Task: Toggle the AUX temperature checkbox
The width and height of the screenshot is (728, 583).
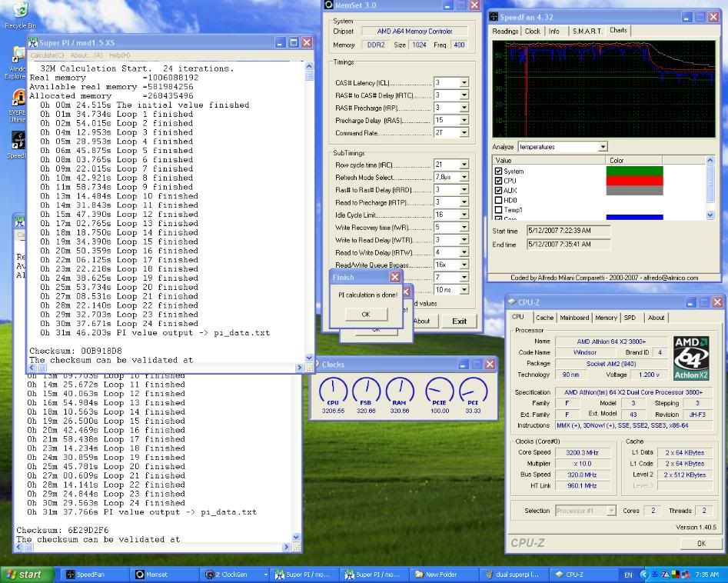Action: tap(499, 191)
